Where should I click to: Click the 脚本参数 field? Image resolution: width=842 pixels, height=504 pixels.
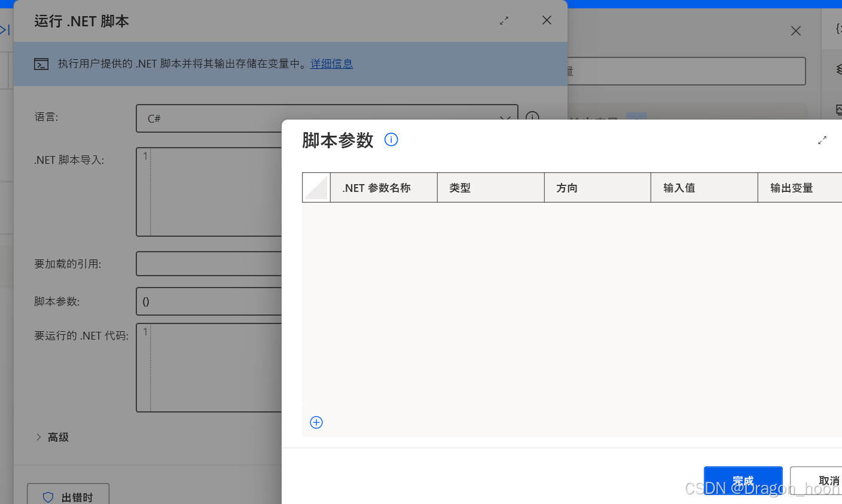tap(209, 301)
